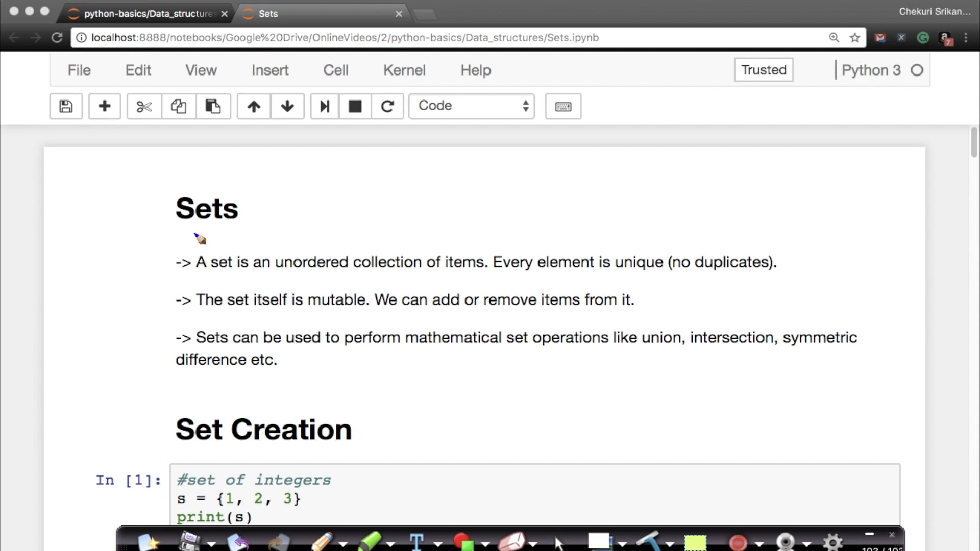The width and height of the screenshot is (980, 551).
Task: Click the save notebook icon
Action: tap(66, 106)
